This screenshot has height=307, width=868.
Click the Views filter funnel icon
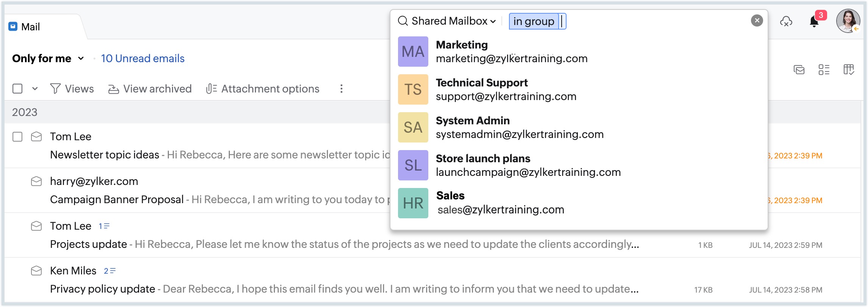[x=55, y=89]
